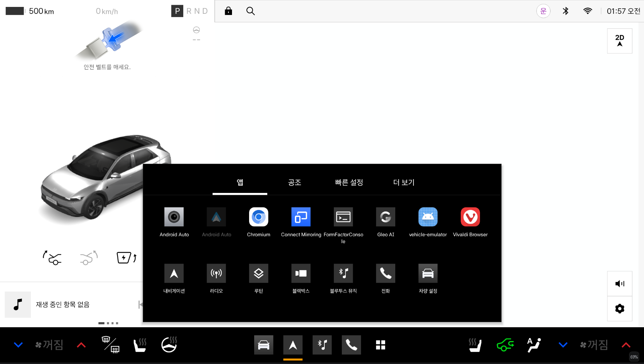This screenshot has height=364, width=644.
Task: Lower left temperature with blue chevron
Action: coord(18,345)
